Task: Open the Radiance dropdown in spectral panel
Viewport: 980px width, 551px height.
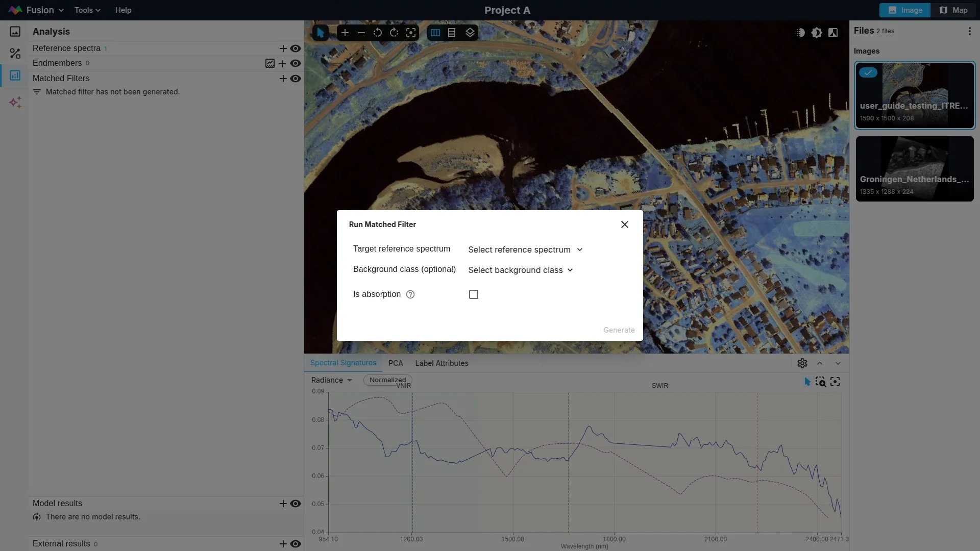Action: [x=332, y=381]
